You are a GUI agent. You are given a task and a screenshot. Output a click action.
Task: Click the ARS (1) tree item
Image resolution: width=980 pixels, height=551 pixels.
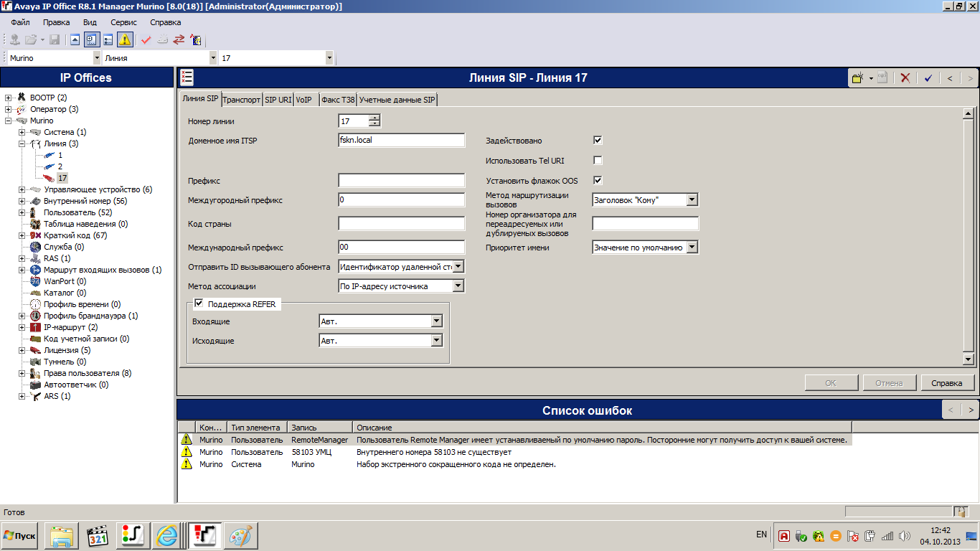point(57,396)
